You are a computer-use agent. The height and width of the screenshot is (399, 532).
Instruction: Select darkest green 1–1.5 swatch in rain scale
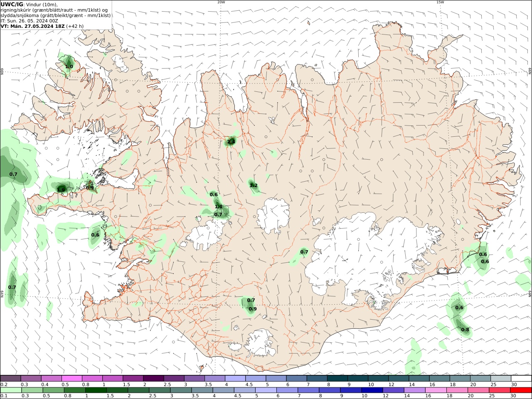(96, 390)
